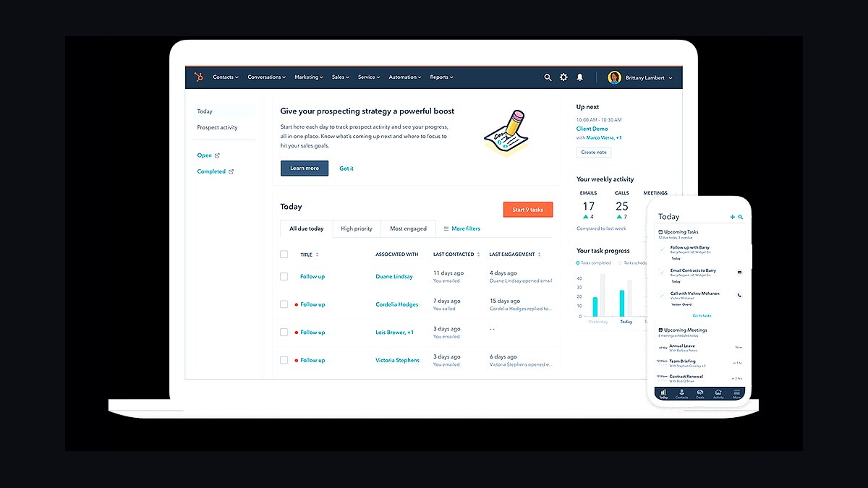Open the search magnifier in top bar
Screen dimensions: 868x488
click(x=548, y=77)
